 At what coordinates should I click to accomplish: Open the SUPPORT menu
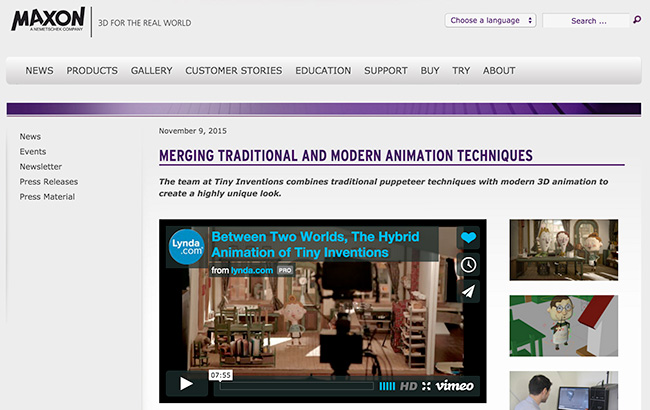[x=386, y=71]
